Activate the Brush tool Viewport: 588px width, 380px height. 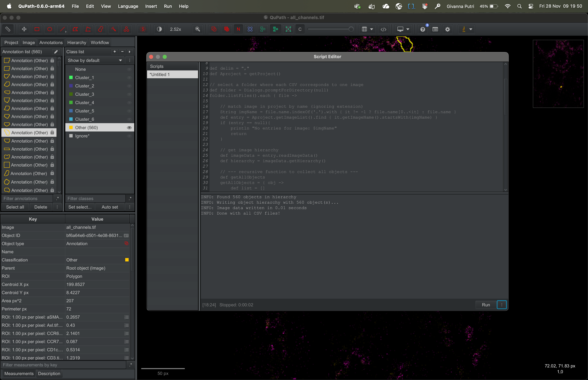(x=101, y=29)
